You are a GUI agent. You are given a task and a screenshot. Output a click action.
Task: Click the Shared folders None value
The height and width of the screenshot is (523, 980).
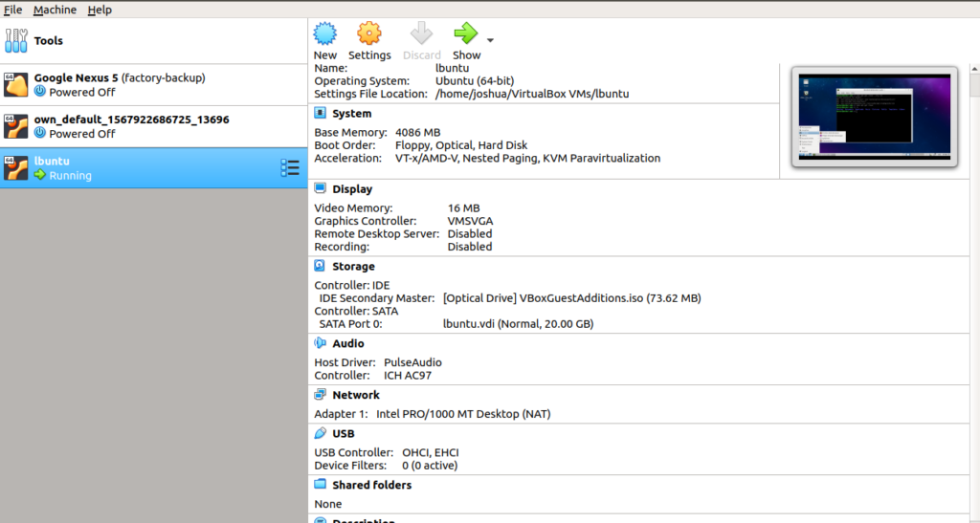(328, 504)
